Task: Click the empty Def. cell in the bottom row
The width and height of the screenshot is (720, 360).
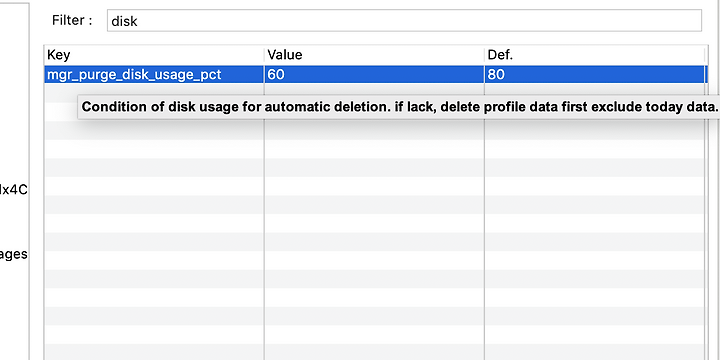Action: point(595,352)
